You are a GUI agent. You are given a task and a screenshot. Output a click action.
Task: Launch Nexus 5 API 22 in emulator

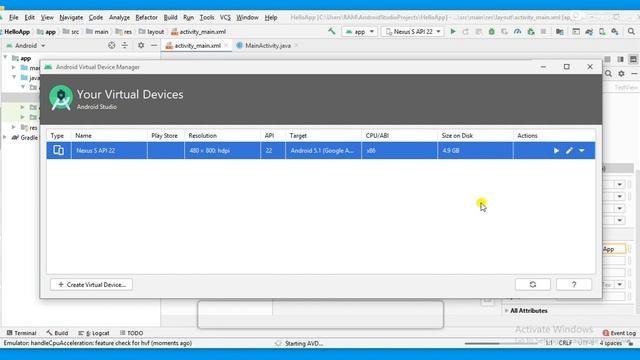point(556,151)
